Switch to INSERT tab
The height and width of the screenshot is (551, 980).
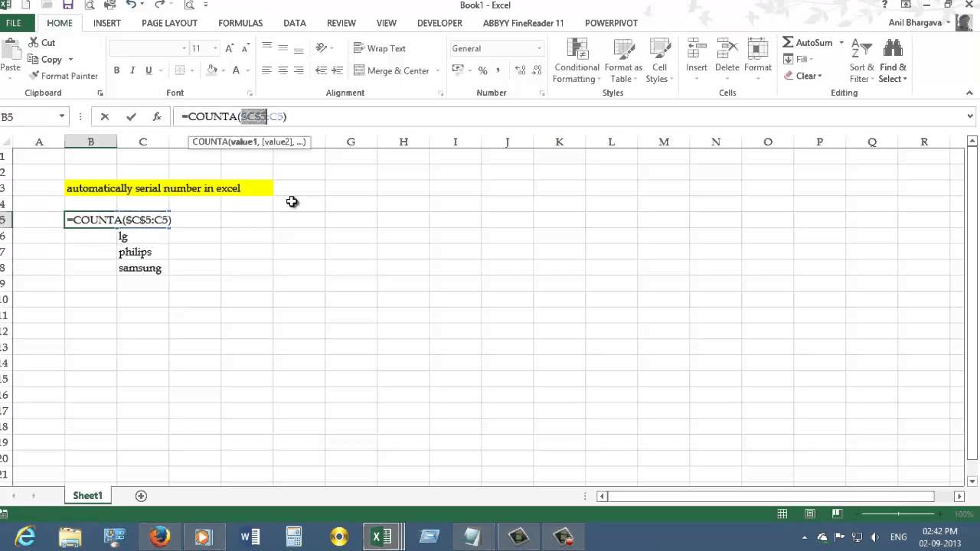pyautogui.click(x=106, y=23)
